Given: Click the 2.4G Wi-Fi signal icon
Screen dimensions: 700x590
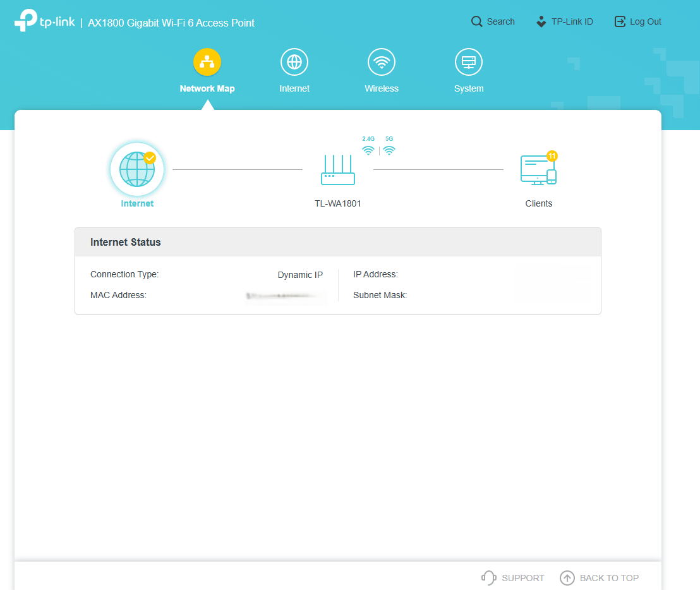Looking at the screenshot, I should point(368,150).
